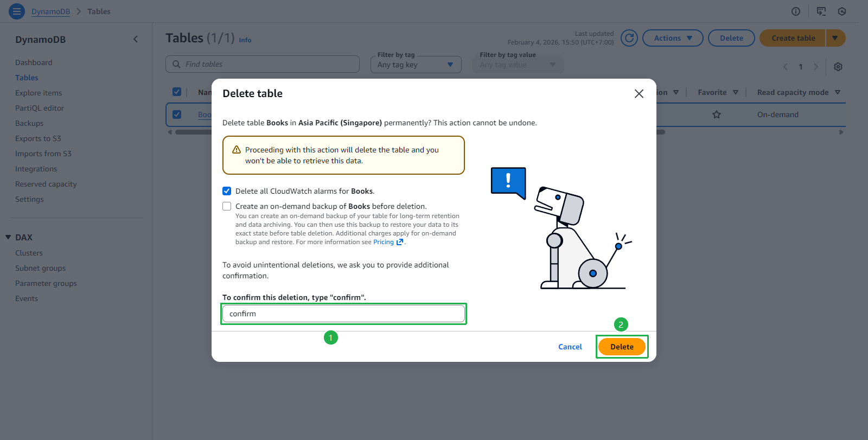Follow the DynamoDB breadcrumb link

[50, 11]
